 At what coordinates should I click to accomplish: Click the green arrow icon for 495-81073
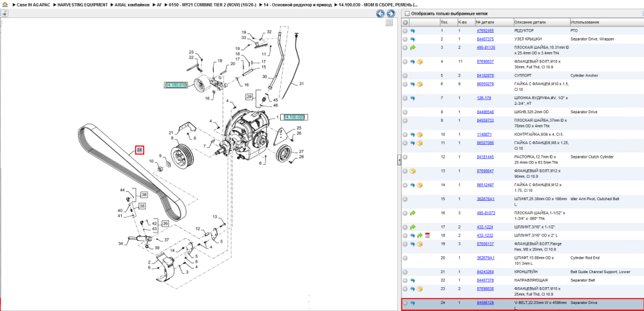[413, 213]
